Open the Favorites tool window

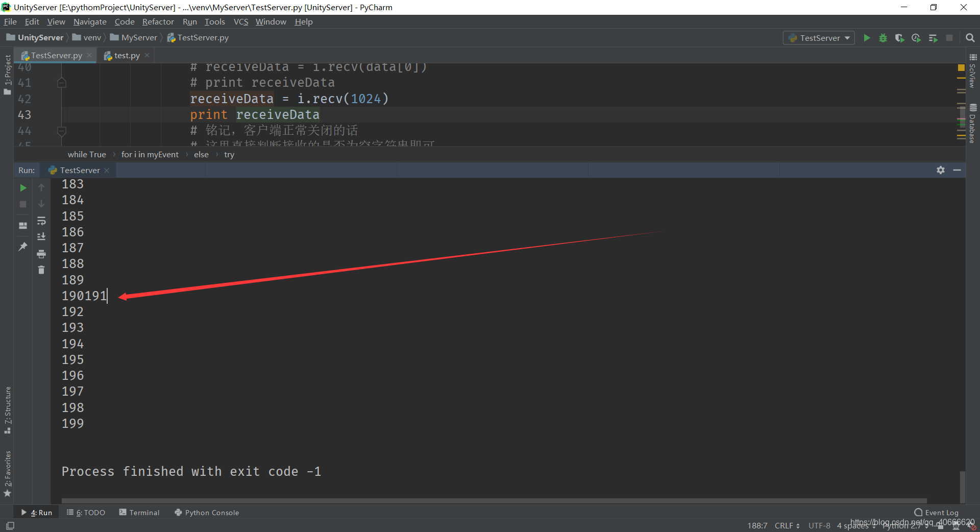tap(7, 473)
